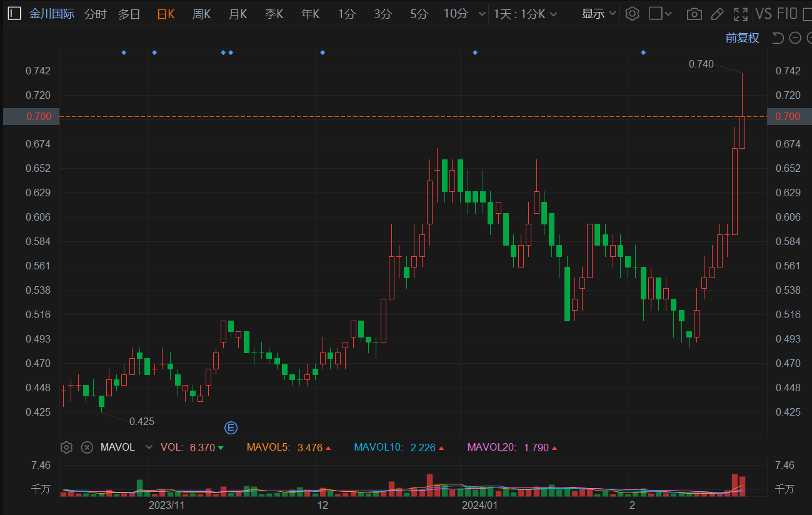
Task: Click the undo arrow below toolbar
Action: click(x=778, y=38)
